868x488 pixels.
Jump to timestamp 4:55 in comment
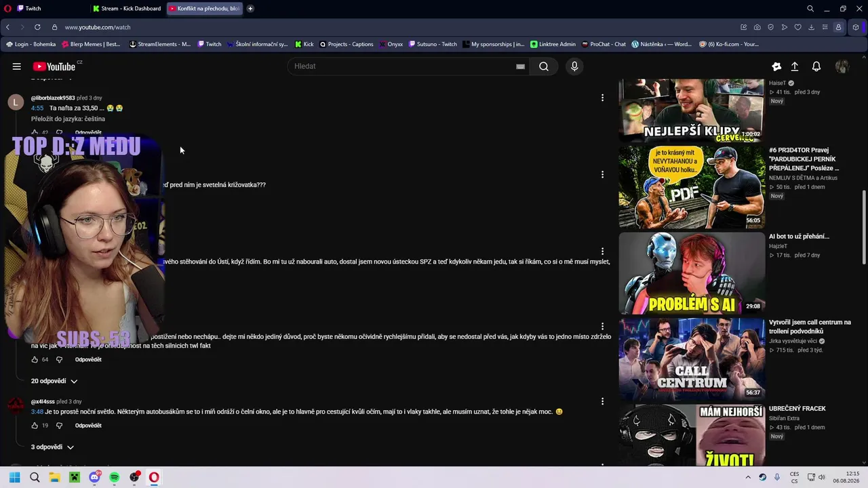[37, 108]
